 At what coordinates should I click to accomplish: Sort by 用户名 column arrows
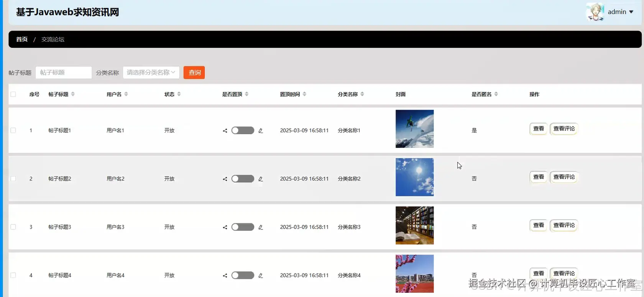pyautogui.click(x=126, y=94)
